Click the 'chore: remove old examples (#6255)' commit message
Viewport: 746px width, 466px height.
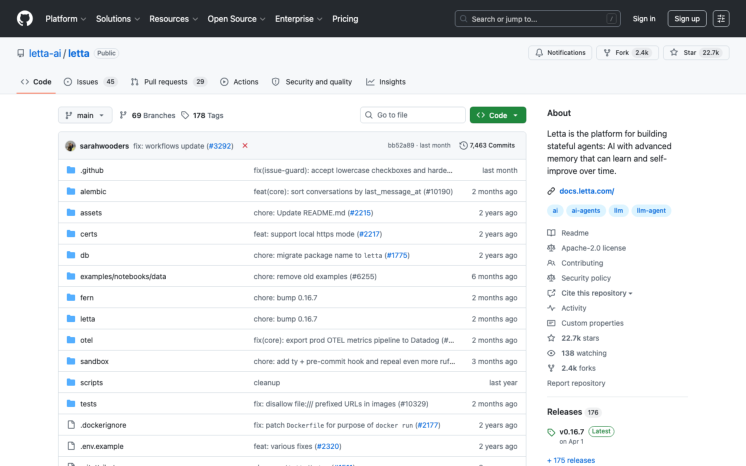click(x=315, y=276)
